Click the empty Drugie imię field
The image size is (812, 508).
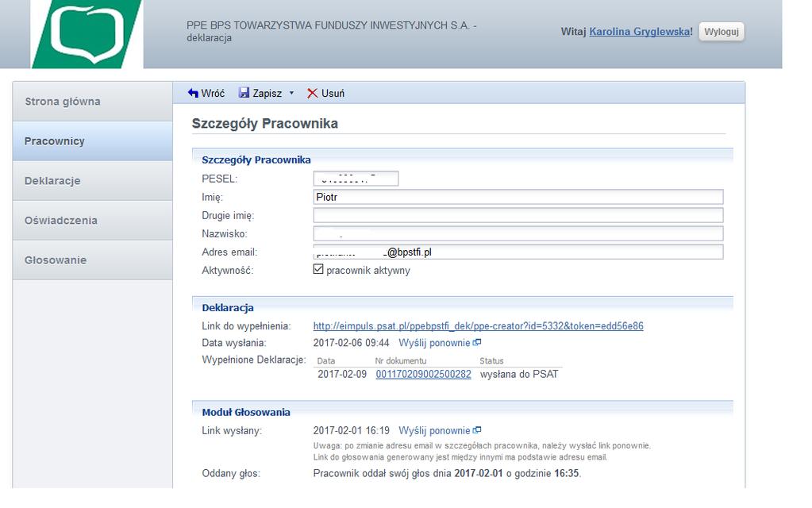click(518, 215)
